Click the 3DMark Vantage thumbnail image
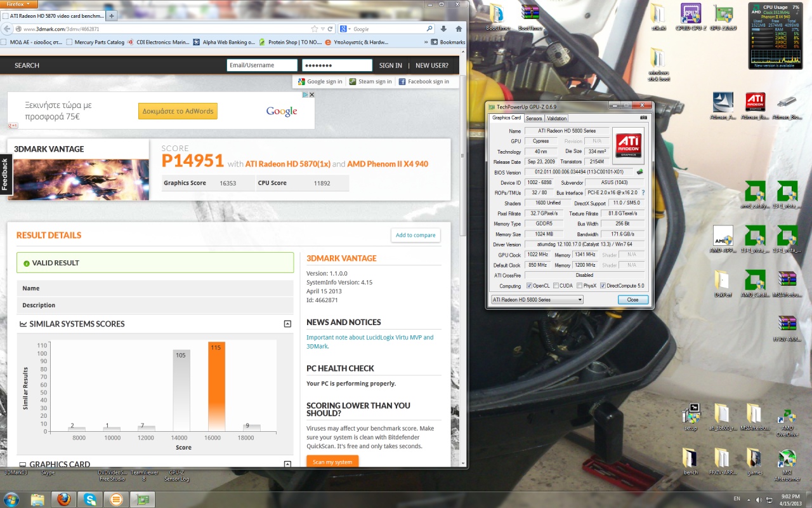Image resolution: width=812 pixels, height=508 pixels. click(x=78, y=179)
